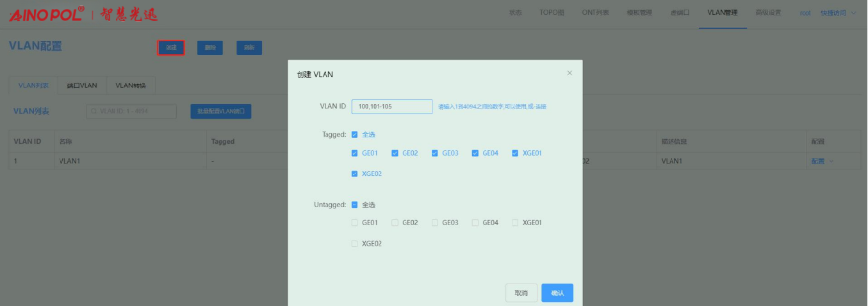Open the root user menu

(x=805, y=13)
